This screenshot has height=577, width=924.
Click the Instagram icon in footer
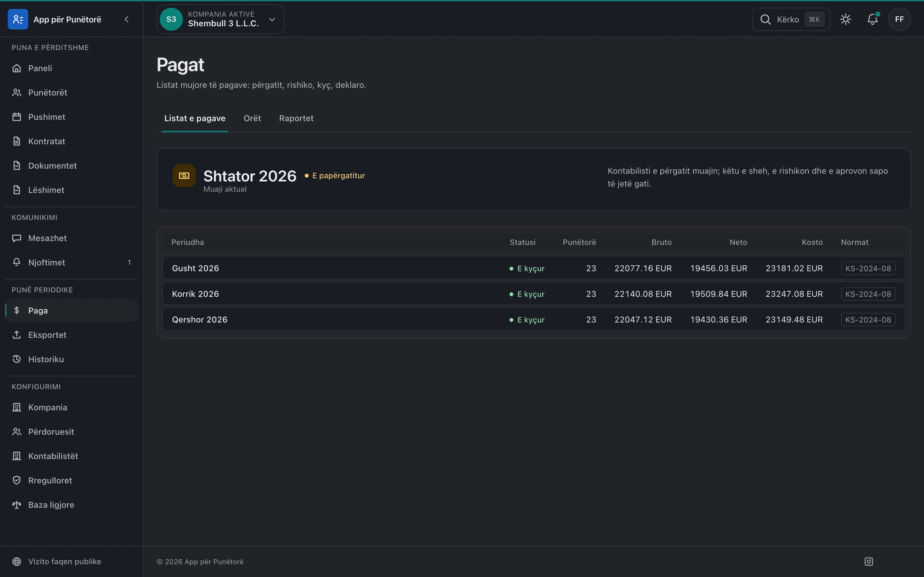point(868,561)
